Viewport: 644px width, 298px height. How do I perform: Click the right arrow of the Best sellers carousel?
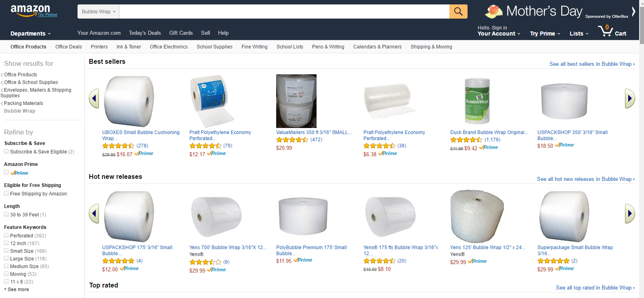pyautogui.click(x=630, y=98)
